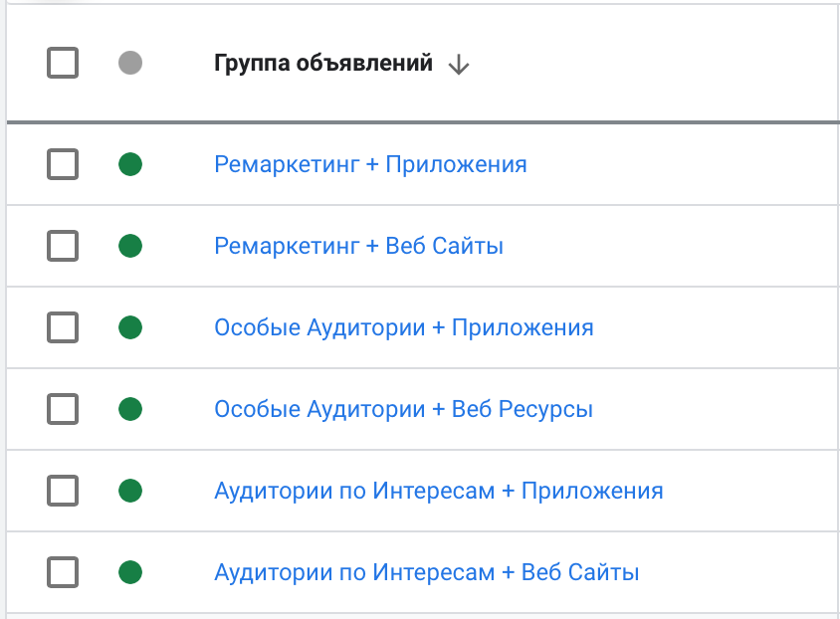This screenshot has height=619, width=840.
Task: Open the Ремаркетинг + Приложения ad group
Action: pos(370,164)
